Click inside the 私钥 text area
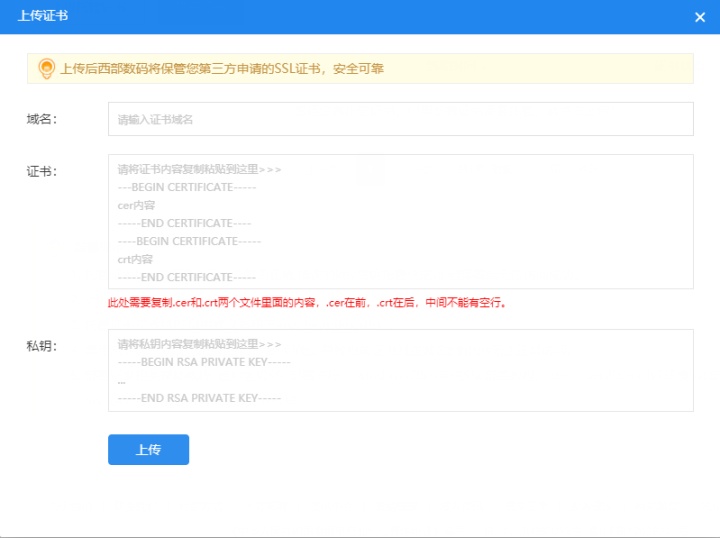This screenshot has height=538, width=720. point(400,370)
